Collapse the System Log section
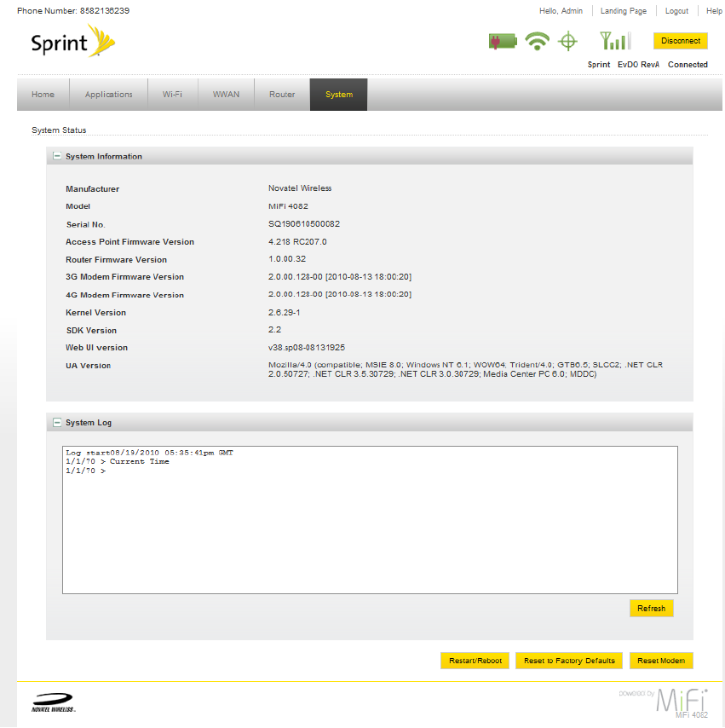 [x=56, y=423]
